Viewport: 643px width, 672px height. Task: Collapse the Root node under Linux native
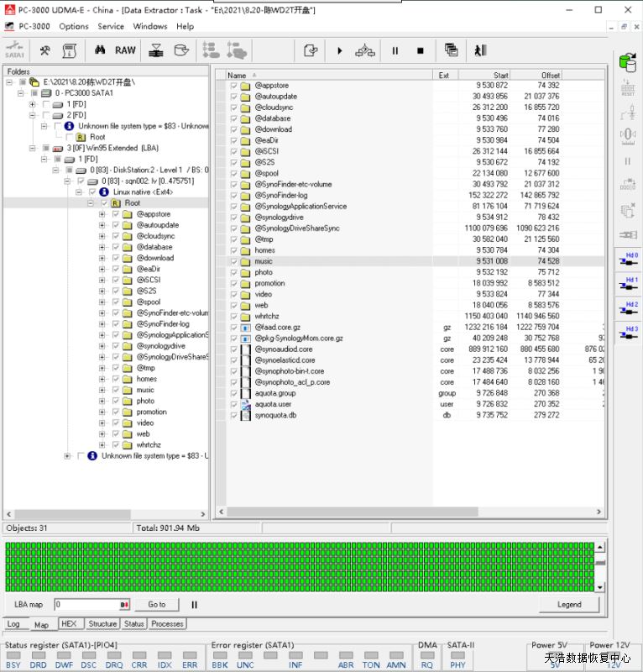(x=90, y=203)
